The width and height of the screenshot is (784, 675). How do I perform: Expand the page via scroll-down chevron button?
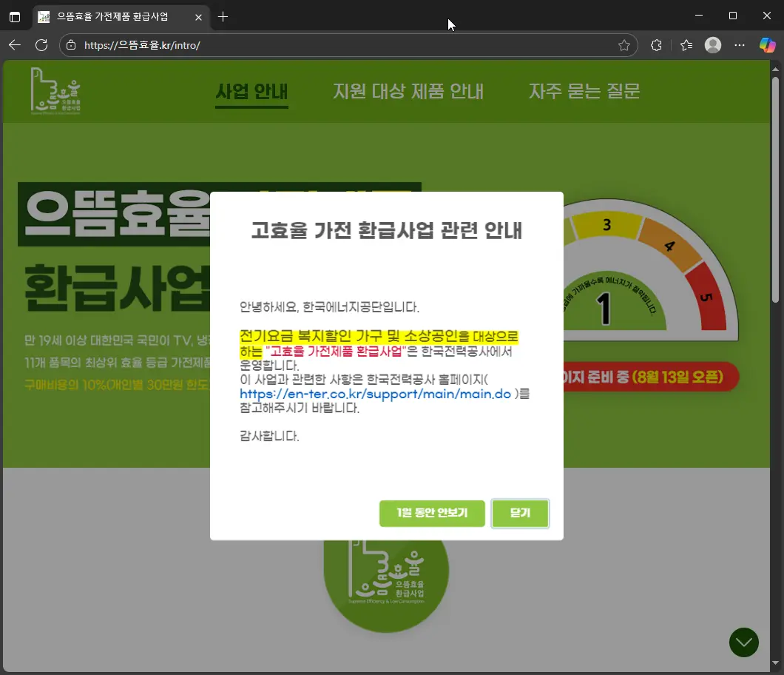743,642
